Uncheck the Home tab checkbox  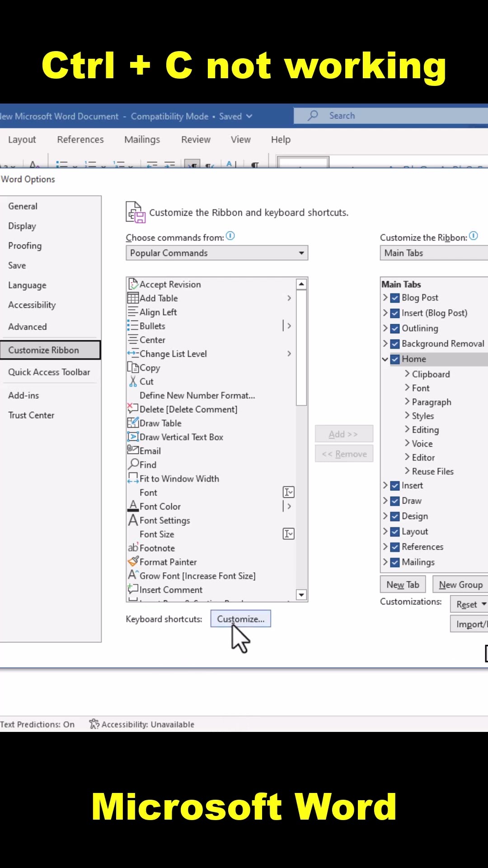click(395, 359)
